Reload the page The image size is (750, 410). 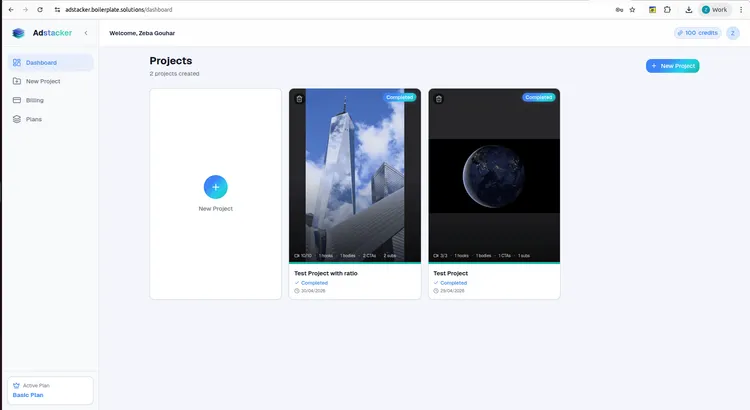(x=40, y=10)
